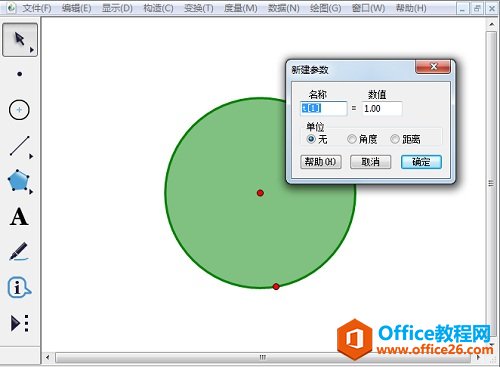Open the Custom tools button

click(20, 323)
